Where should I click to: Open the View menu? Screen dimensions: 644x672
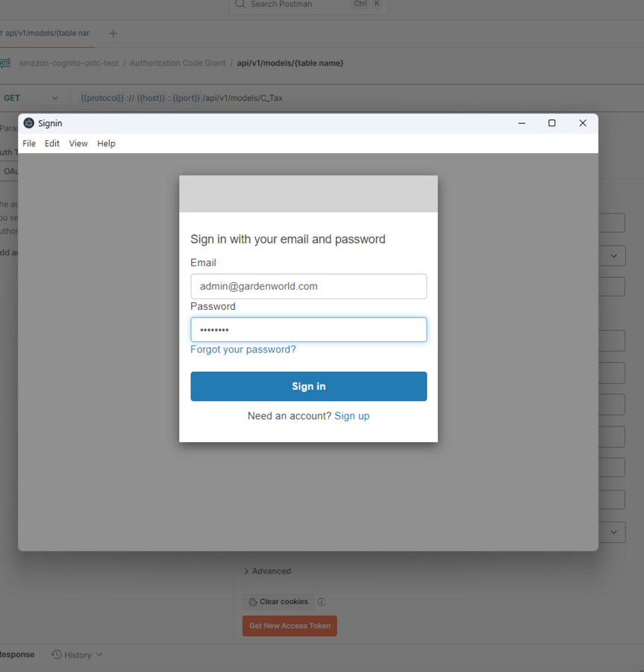click(x=78, y=143)
